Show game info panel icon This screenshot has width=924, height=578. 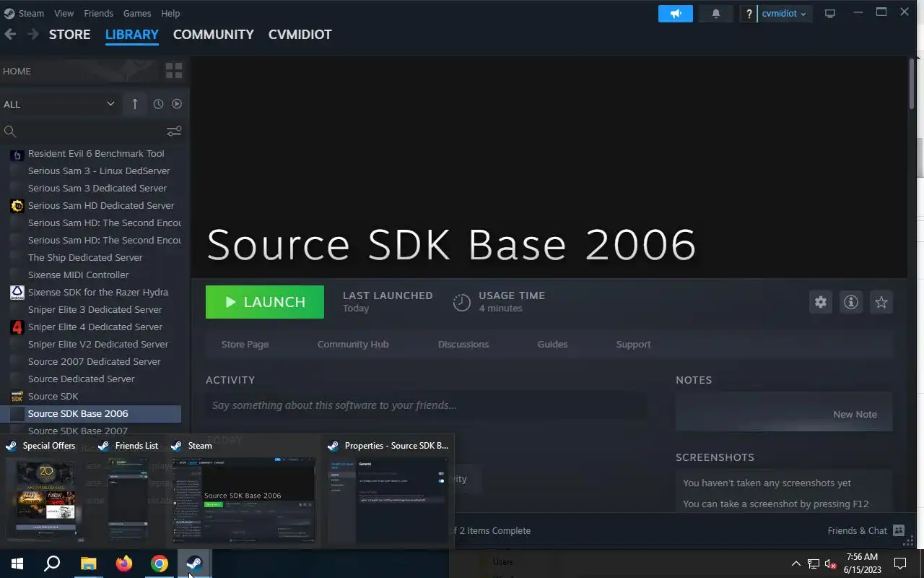point(851,302)
